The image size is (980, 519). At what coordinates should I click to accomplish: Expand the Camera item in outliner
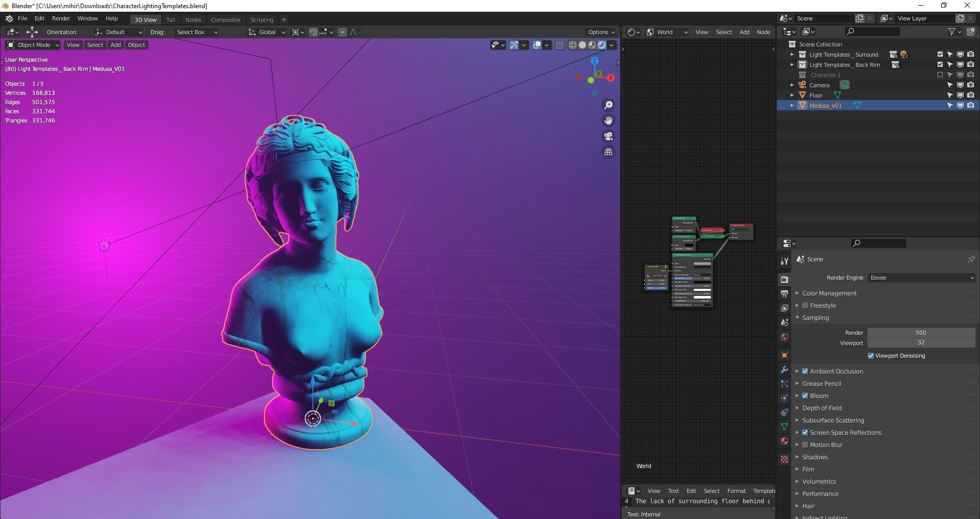point(792,85)
